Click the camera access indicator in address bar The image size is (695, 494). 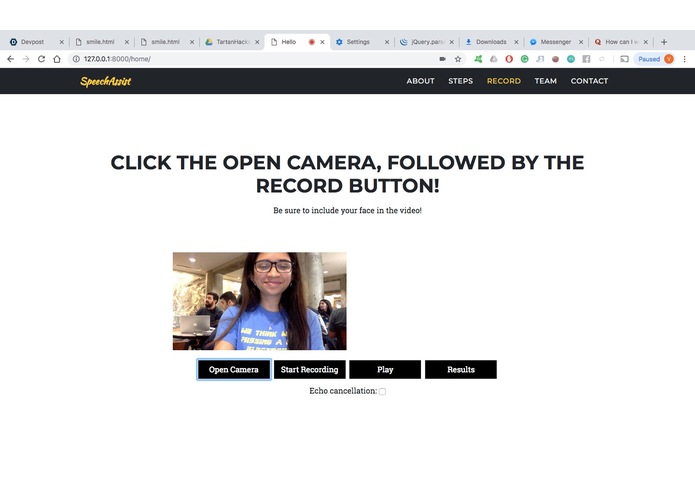click(442, 59)
